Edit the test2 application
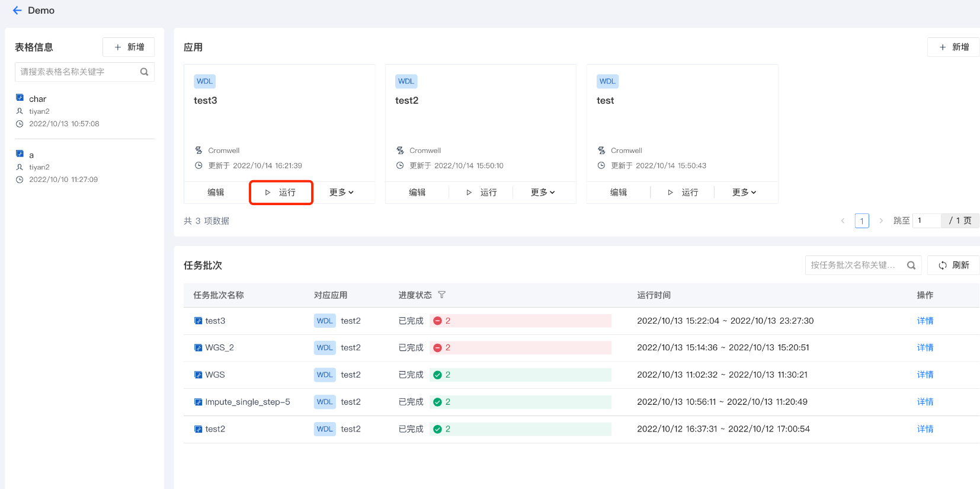This screenshot has height=489, width=980. pyautogui.click(x=417, y=193)
